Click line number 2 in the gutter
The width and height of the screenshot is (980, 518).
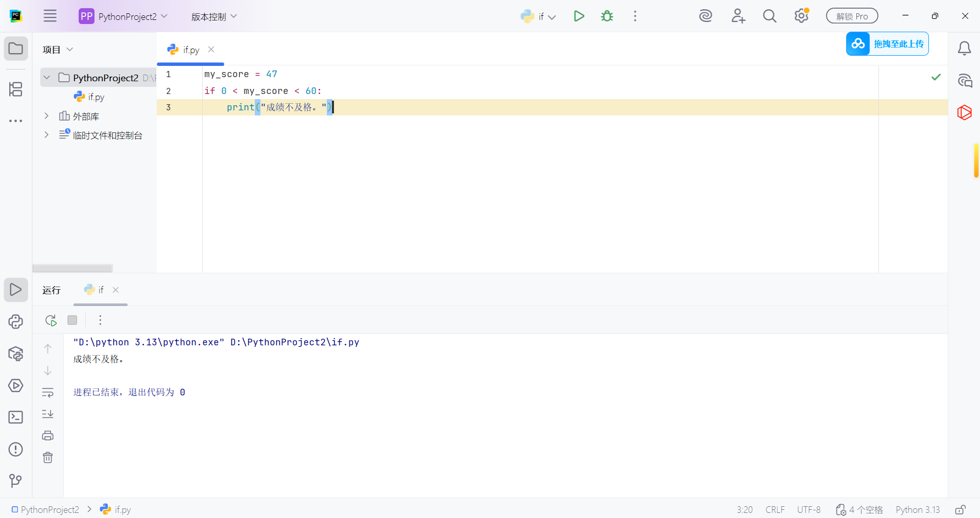coord(169,91)
